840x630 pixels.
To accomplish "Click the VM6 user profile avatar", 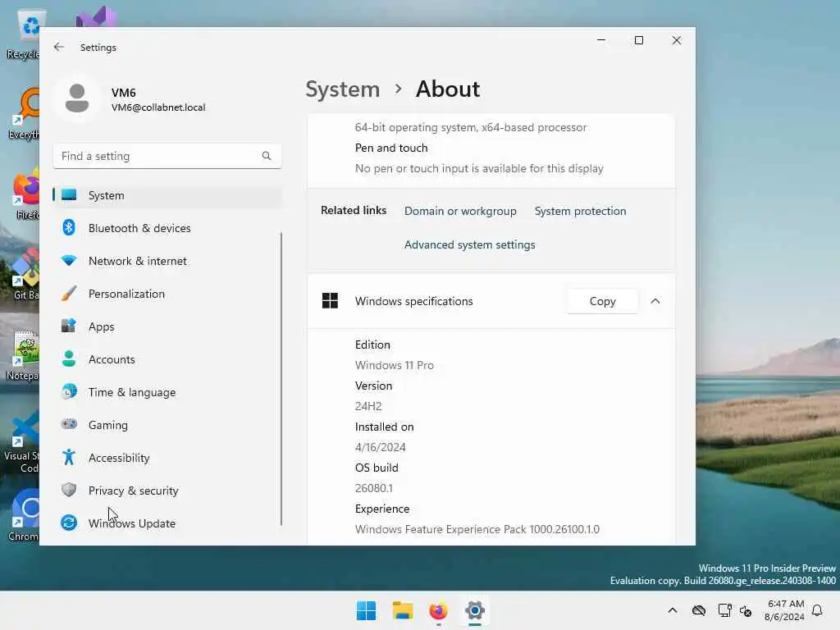I will click(77, 98).
